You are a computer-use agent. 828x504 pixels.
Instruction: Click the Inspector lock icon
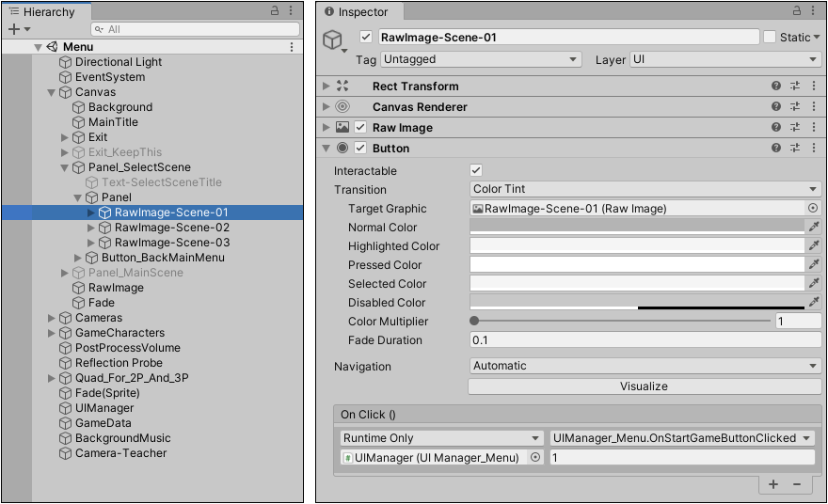(795, 11)
